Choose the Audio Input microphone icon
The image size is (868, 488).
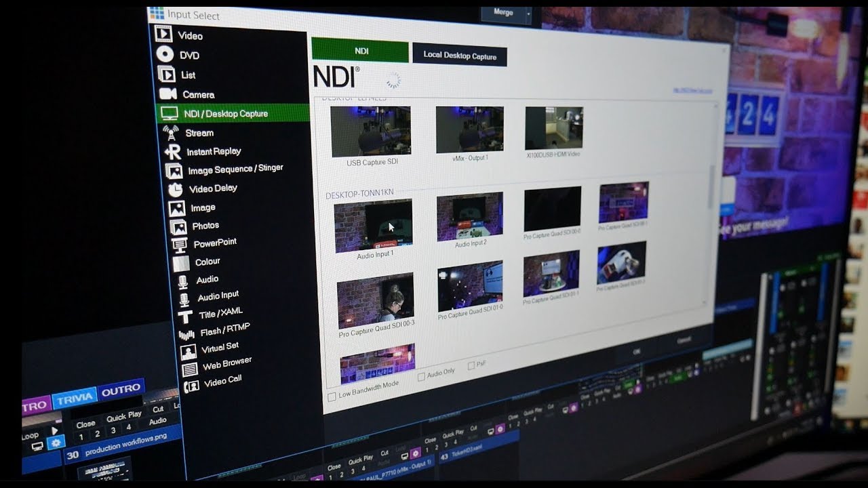[184, 299]
